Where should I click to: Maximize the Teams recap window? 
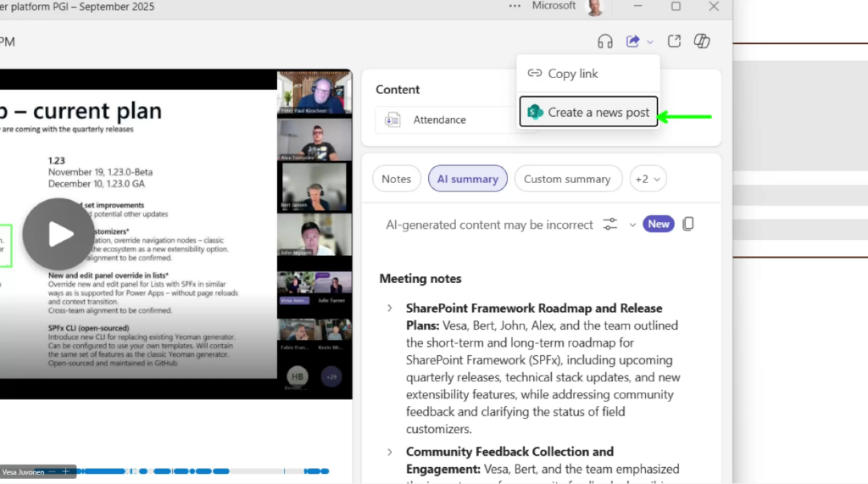[x=676, y=6]
